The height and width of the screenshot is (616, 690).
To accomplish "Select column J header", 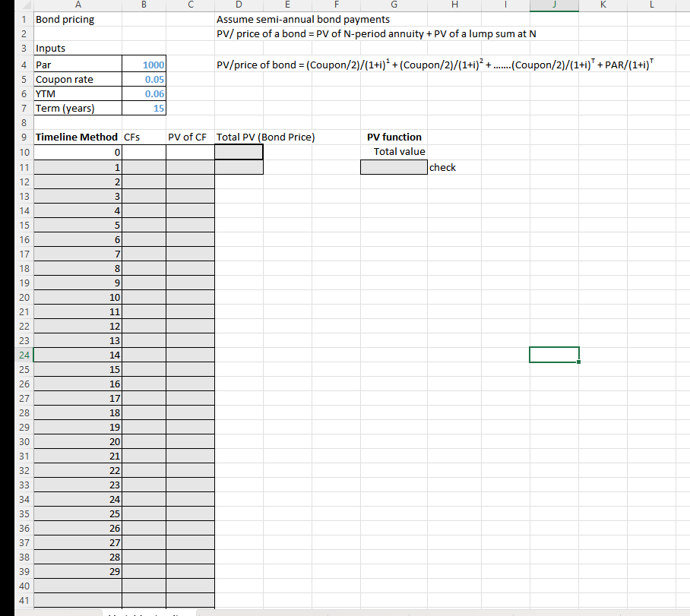I will click(x=554, y=6).
